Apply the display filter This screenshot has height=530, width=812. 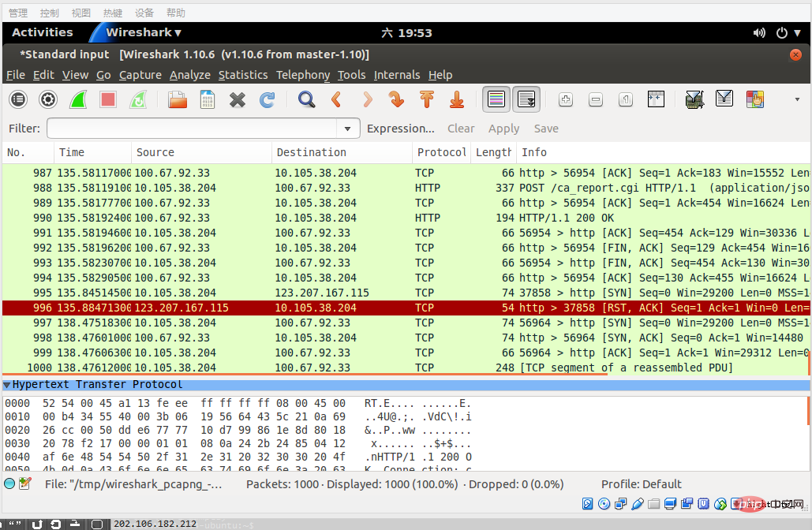click(x=503, y=129)
